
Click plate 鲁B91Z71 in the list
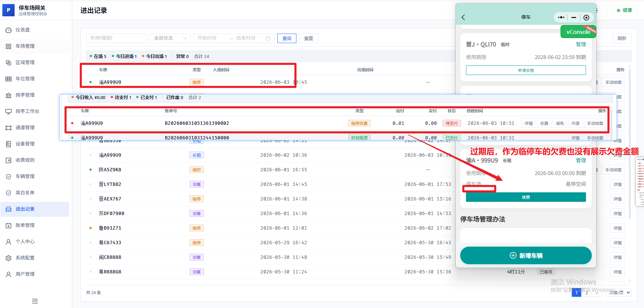coord(110,228)
